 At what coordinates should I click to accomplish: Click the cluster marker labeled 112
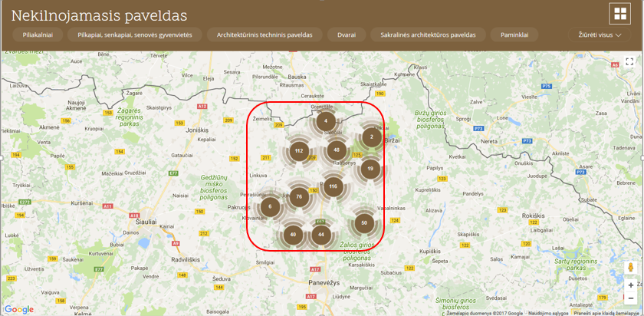(x=299, y=151)
